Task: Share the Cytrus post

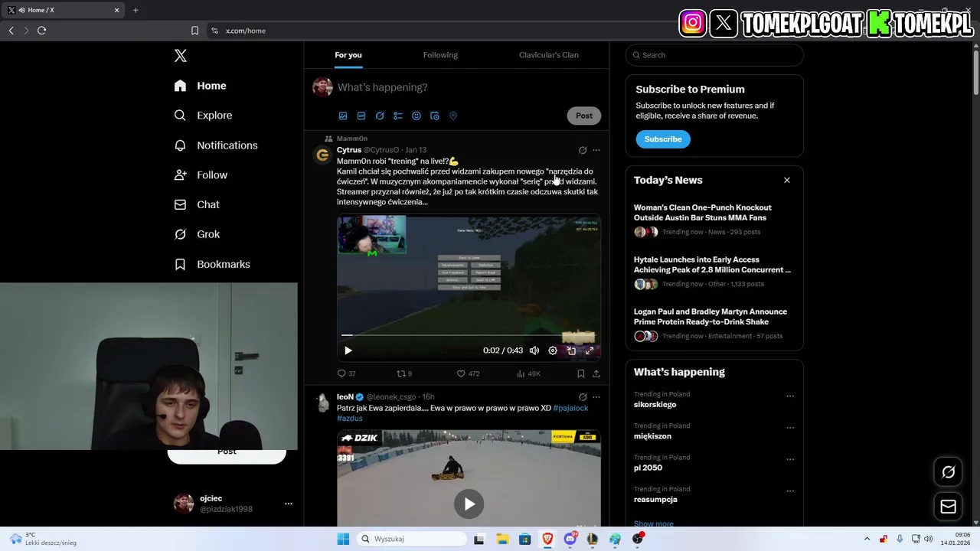Action: tap(596, 373)
